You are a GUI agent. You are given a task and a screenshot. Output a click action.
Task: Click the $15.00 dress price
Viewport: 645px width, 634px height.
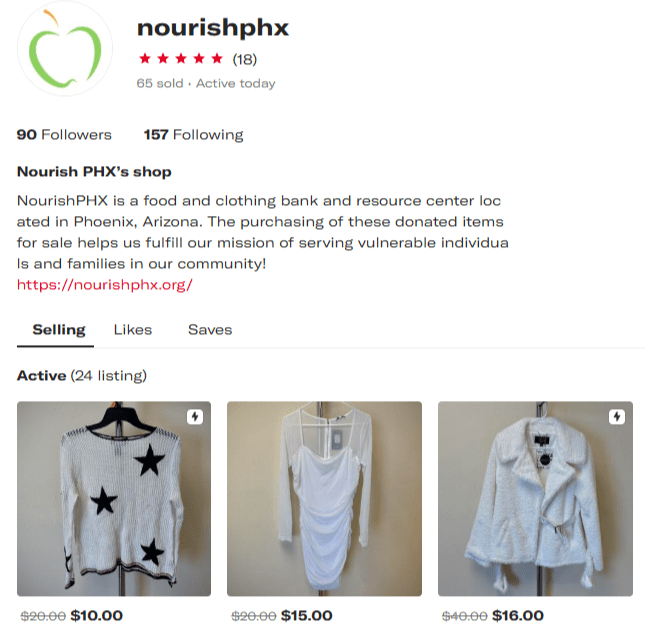307,615
